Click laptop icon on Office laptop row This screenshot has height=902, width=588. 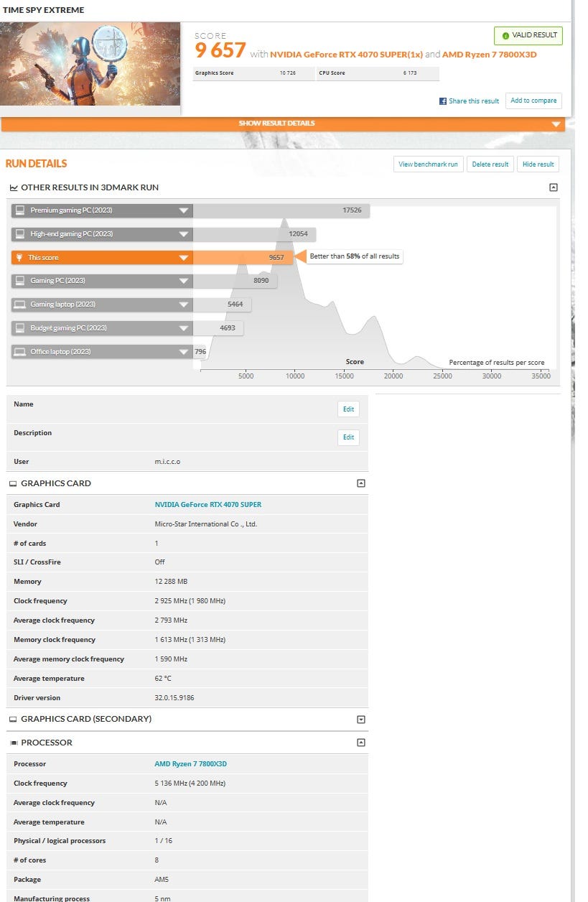20,352
